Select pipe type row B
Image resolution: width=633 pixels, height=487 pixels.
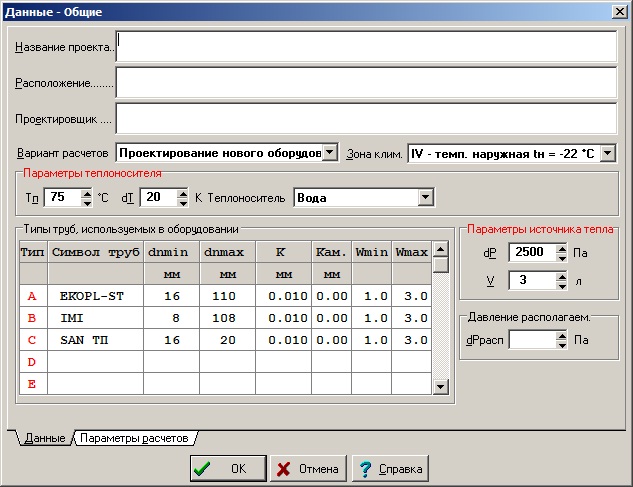[x=33, y=318]
